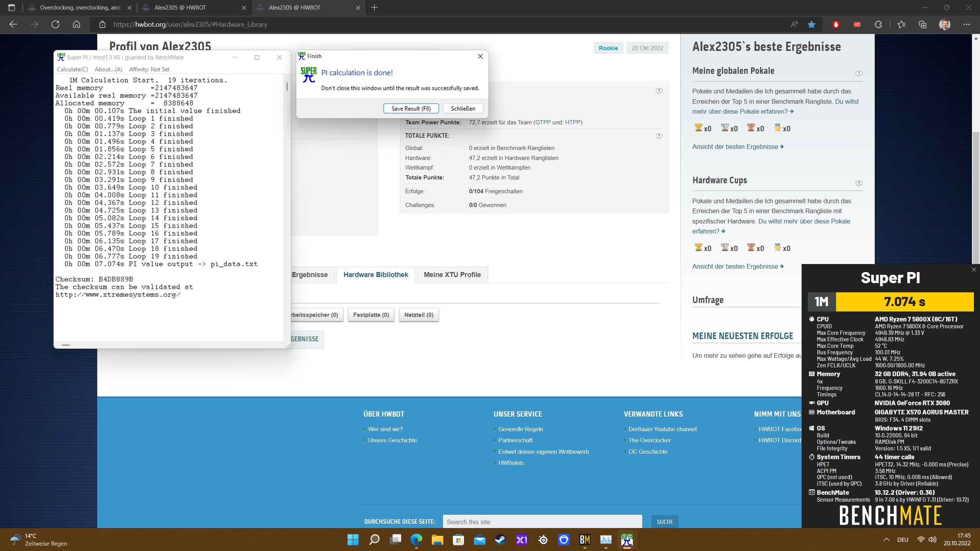
Task: Open the weather widget in taskbar
Action: click(38, 540)
